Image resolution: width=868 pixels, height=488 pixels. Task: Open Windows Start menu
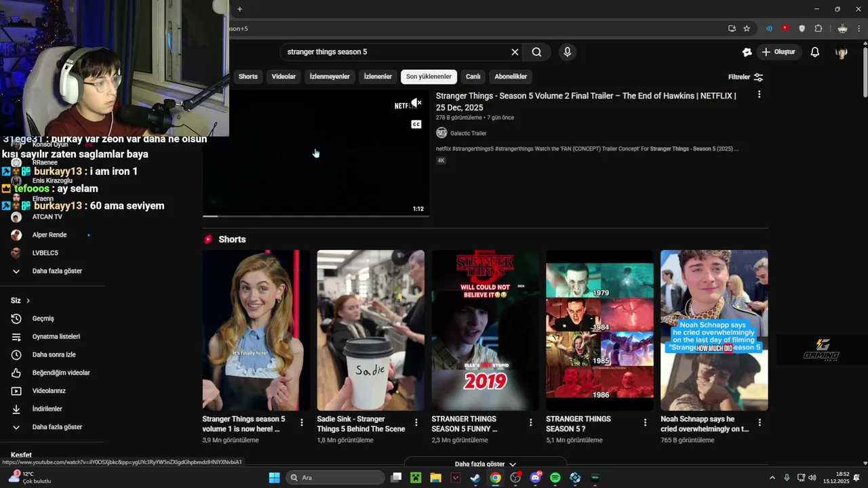click(x=274, y=478)
